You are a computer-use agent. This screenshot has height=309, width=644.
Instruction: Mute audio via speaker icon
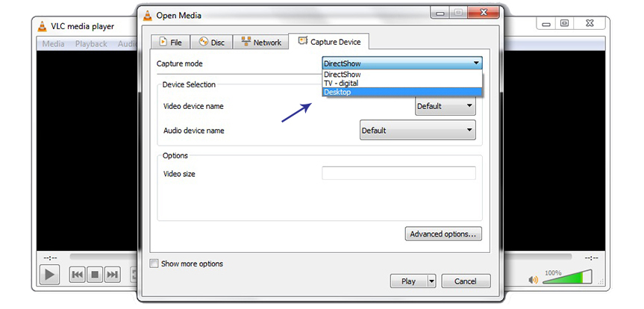tap(533, 280)
